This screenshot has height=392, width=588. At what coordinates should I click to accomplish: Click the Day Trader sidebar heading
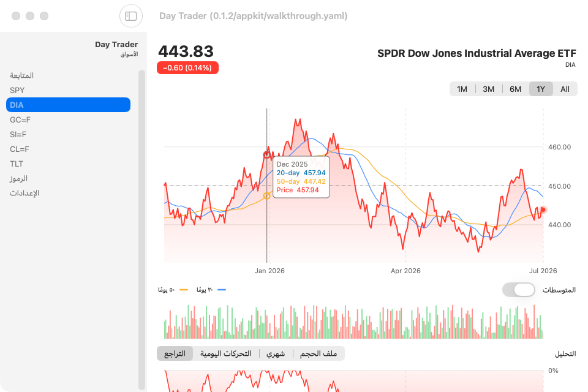pos(116,44)
